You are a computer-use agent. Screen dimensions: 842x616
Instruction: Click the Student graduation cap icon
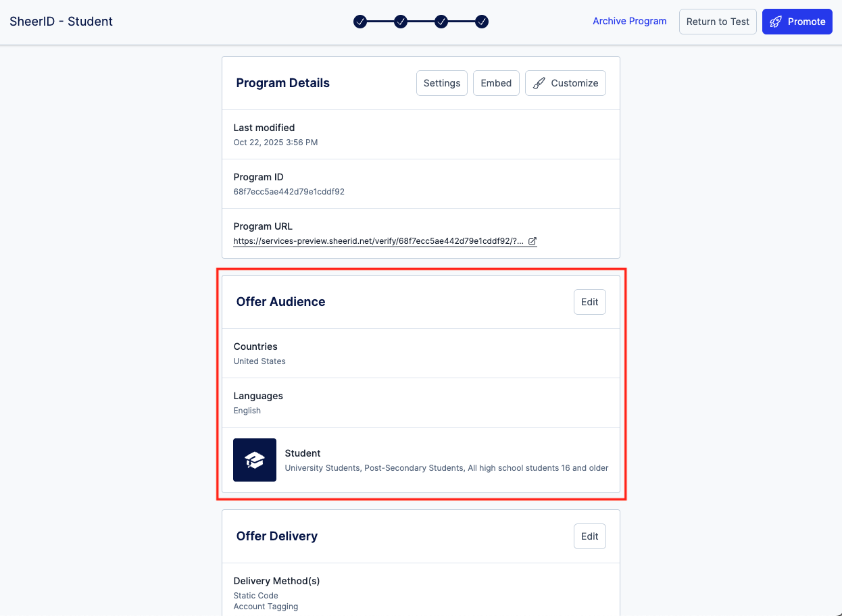(x=255, y=460)
